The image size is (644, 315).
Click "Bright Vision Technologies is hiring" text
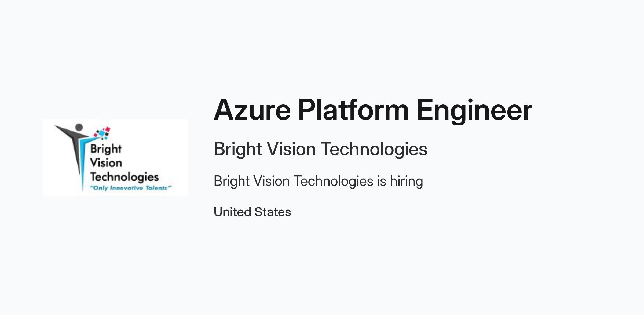[x=318, y=181]
